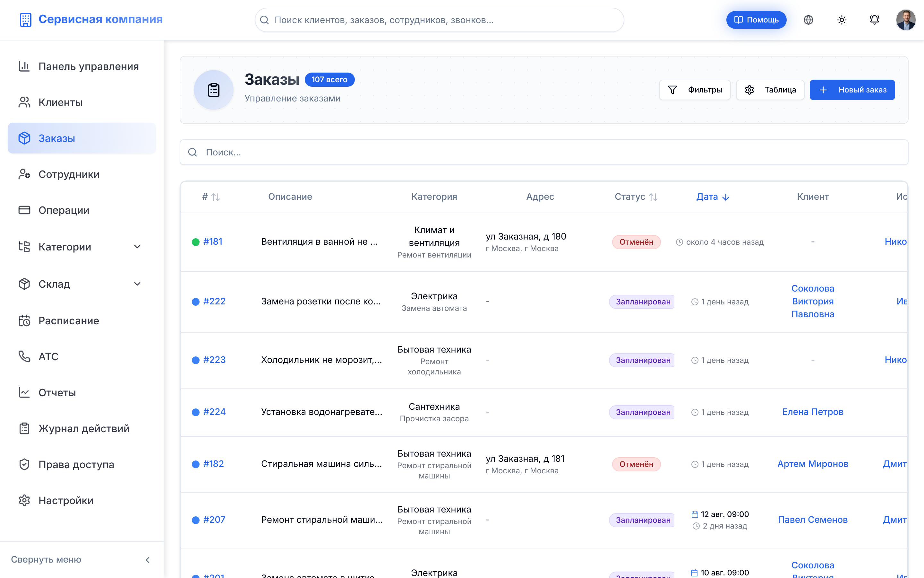
Task: Sort orders by the # column
Action: [x=211, y=197]
